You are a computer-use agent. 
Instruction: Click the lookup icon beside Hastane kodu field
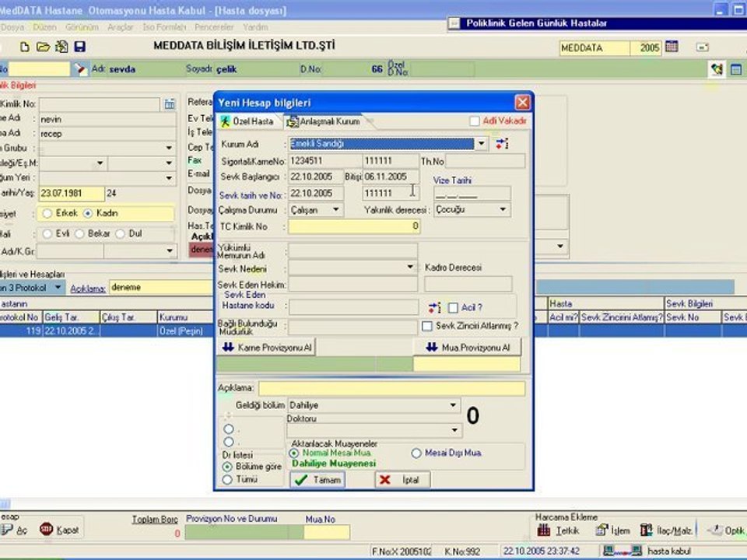pyautogui.click(x=434, y=308)
